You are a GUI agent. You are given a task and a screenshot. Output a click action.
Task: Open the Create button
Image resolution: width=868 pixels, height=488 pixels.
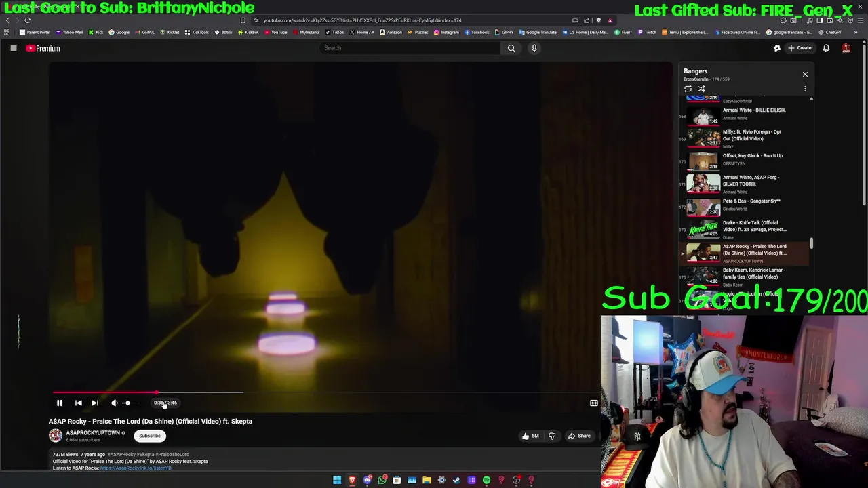pos(800,48)
